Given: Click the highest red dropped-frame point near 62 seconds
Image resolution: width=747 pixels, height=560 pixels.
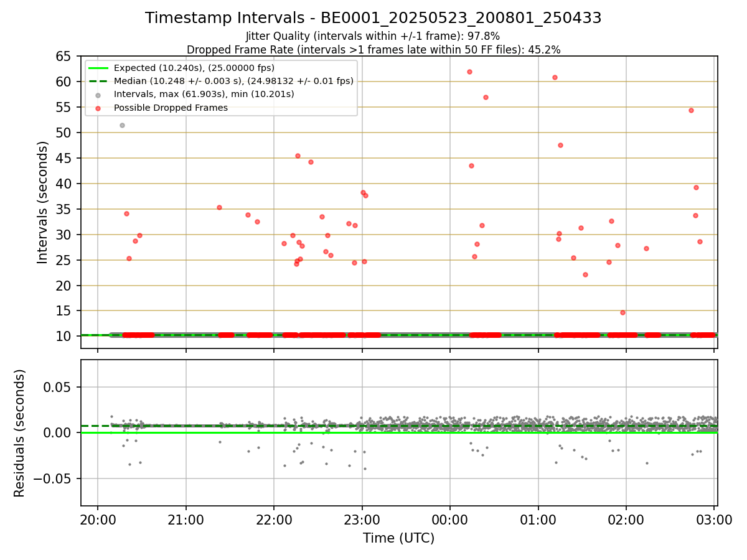Looking at the screenshot, I should click(x=469, y=72).
